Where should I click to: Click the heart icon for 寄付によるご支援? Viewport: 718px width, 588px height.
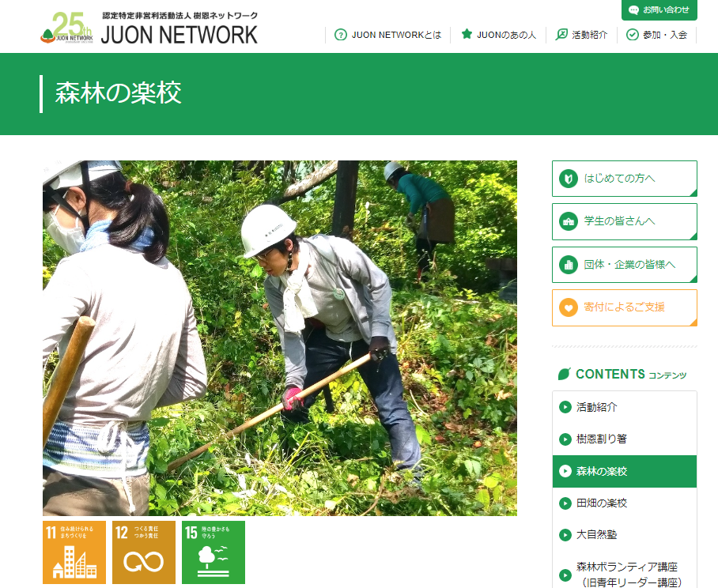click(569, 307)
